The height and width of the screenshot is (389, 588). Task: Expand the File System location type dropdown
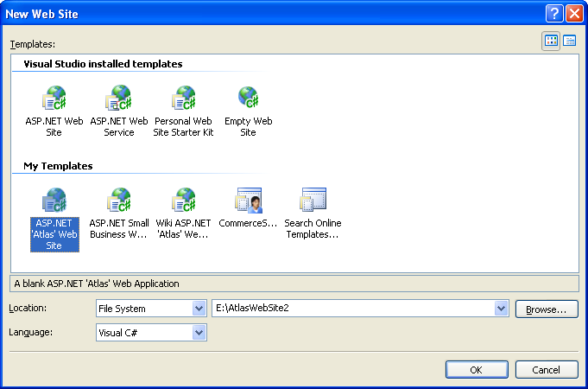click(199, 309)
